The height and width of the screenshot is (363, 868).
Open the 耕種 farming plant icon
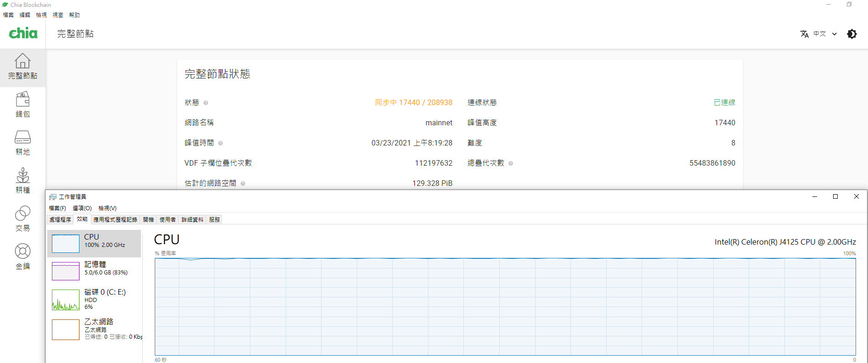(x=23, y=175)
